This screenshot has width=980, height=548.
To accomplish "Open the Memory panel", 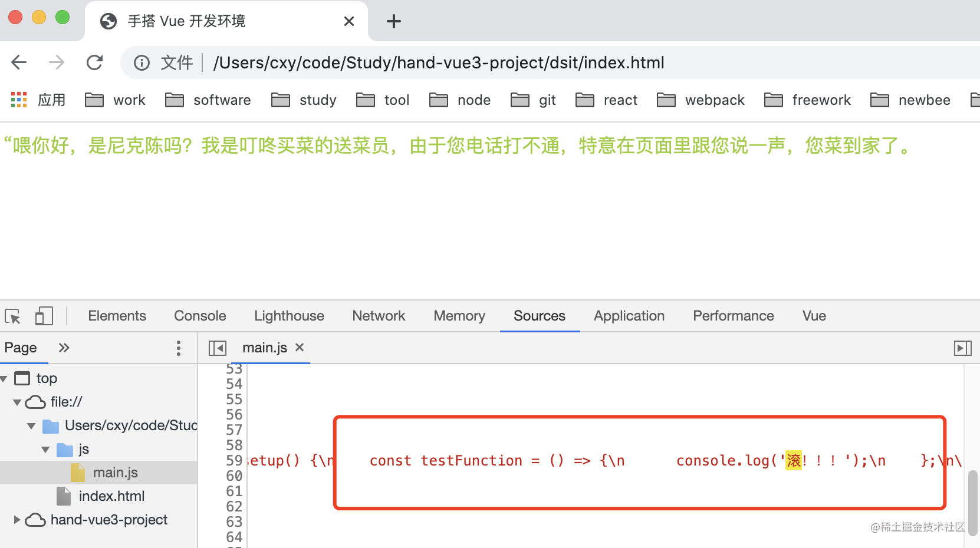I will click(x=459, y=316).
